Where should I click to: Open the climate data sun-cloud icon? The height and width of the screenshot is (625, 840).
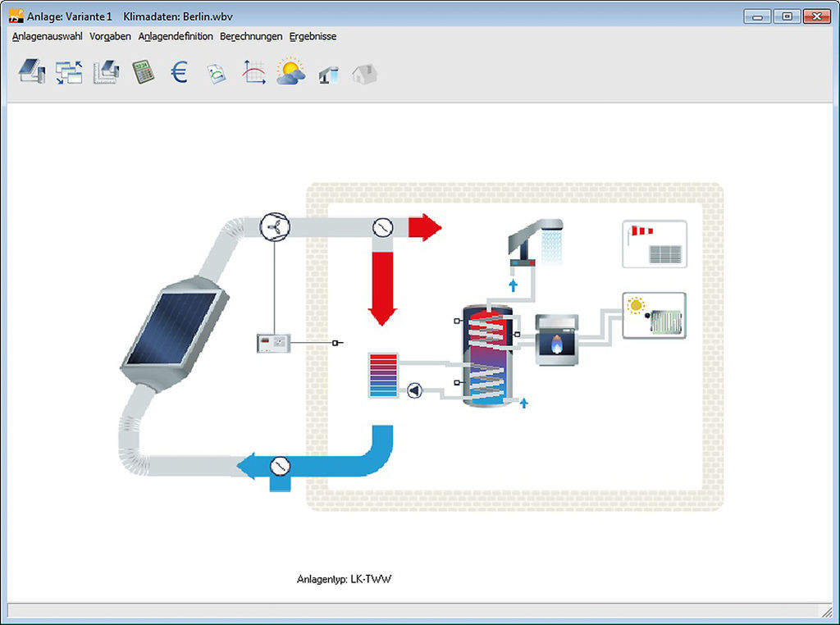click(x=291, y=71)
